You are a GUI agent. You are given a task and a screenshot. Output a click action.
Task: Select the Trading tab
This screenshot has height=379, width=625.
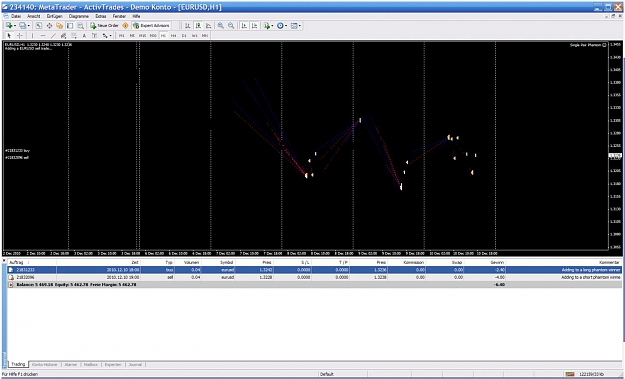click(x=18, y=364)
